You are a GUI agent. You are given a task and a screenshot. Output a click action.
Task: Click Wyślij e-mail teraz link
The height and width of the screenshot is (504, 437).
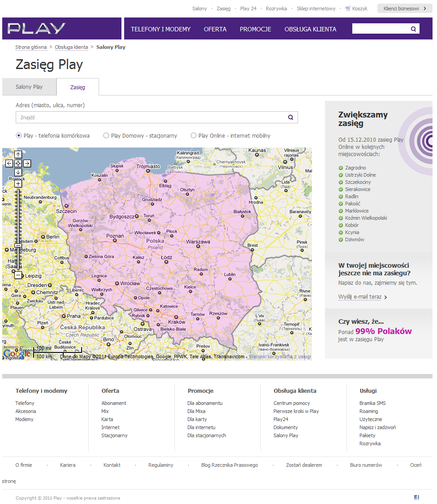point(360,297)
